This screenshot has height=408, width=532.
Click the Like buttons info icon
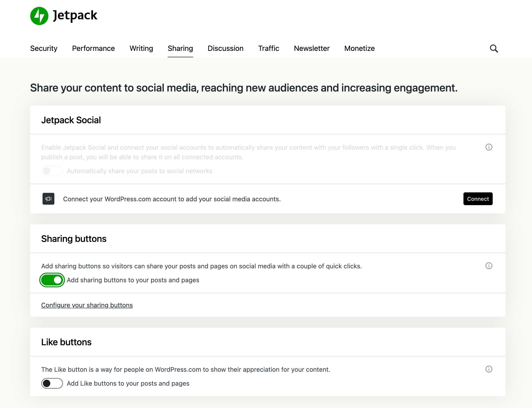pos(489,369)
